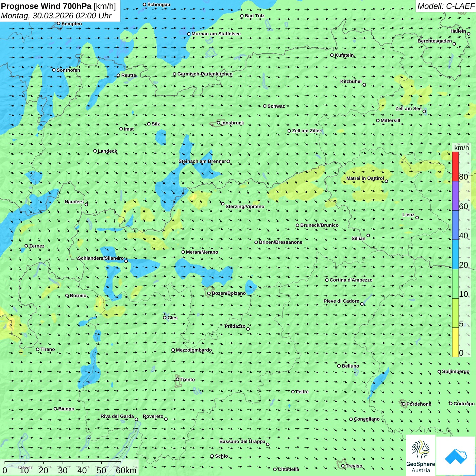Click the Hallein city label

pos(458,31)
